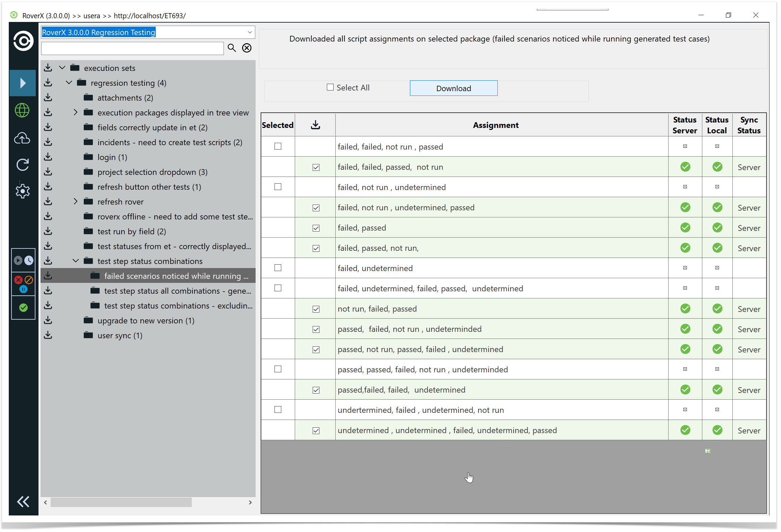Clear search with the circled X icon

point(247,48)
